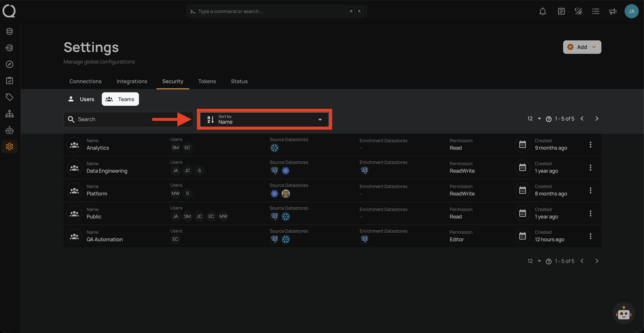Viewport: 644px width, 333px height.
Task: Focus the teams Search field
Action: (128, 119)
